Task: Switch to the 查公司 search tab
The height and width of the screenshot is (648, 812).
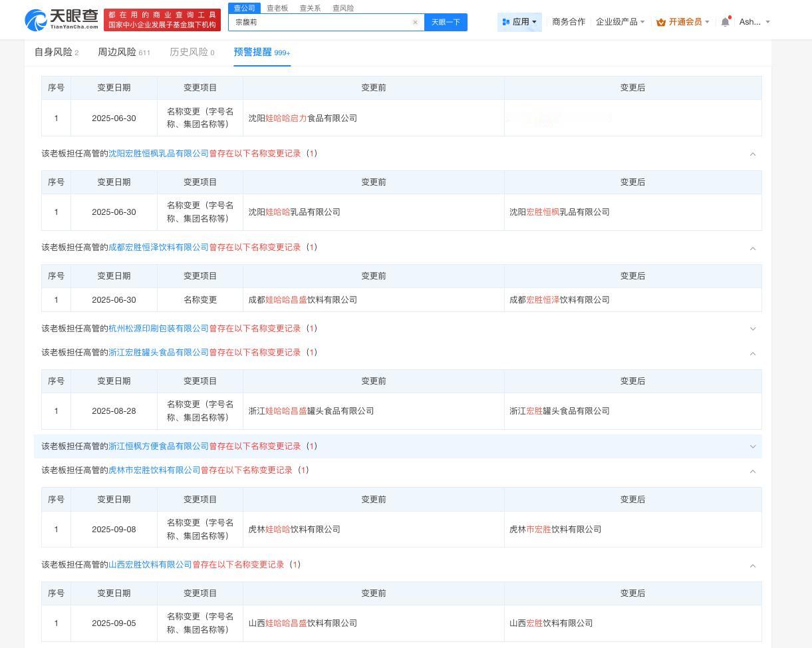Action: pyautogui.click(x=244, y=8)
